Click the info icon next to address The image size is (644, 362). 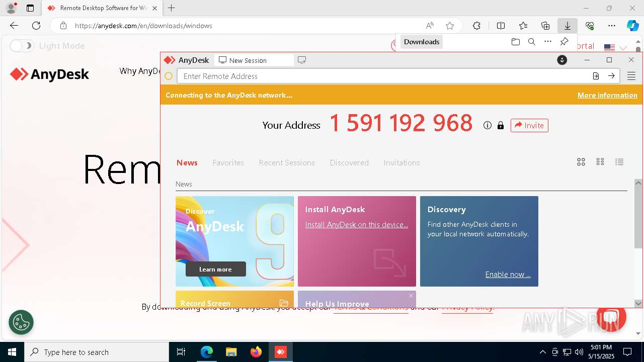[487, 125]
